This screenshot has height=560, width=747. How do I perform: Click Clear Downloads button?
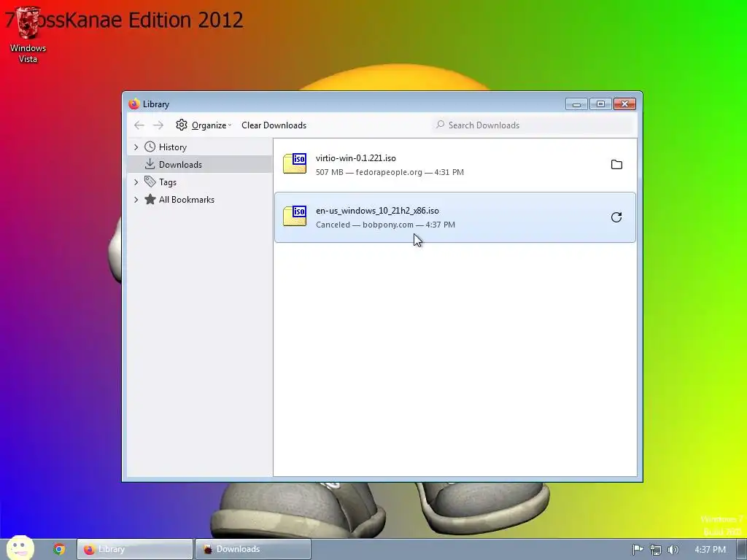[274, 125]
